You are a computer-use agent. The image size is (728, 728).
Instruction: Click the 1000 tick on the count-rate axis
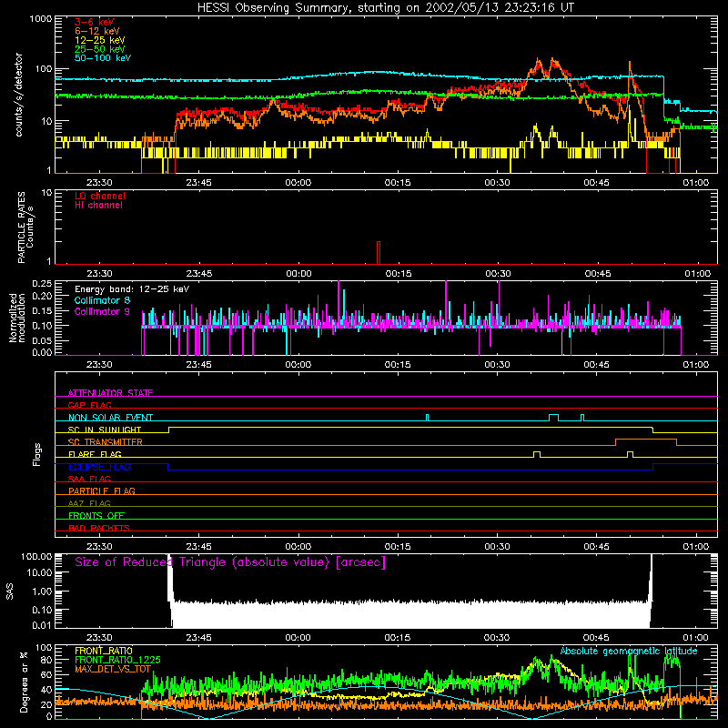coord(40,19)
